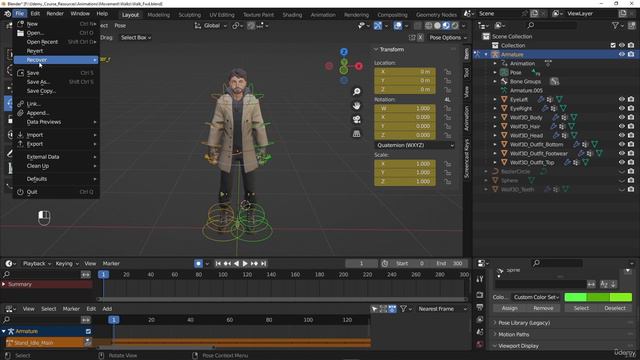Click the bone group Select button
Image resolution: width=640 pixels, height=360 pixels.
581,309
